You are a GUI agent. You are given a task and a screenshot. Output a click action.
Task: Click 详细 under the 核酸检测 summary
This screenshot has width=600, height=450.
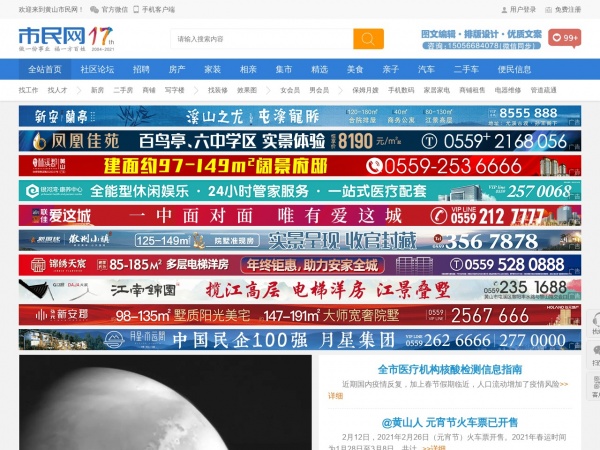point(335,396)
